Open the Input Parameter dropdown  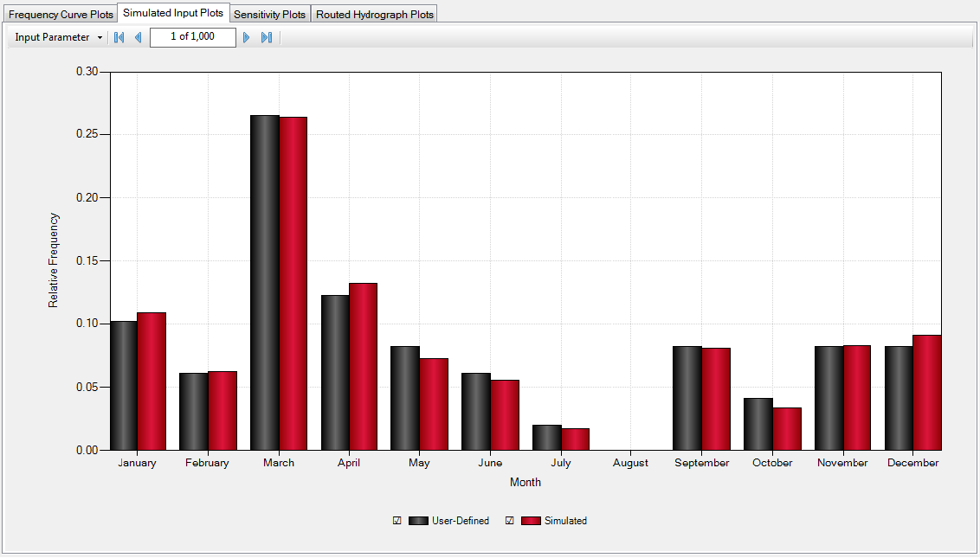tap(56, 37)
